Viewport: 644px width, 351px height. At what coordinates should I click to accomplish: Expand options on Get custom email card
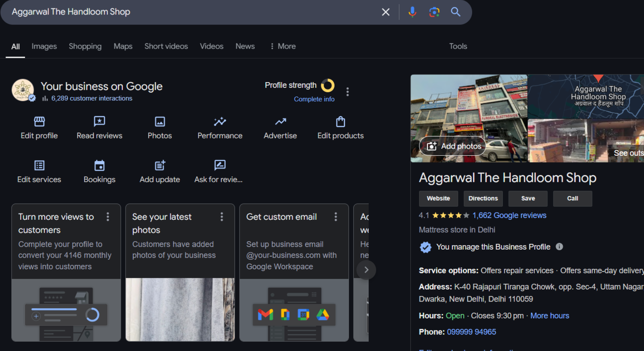point(336,217)
